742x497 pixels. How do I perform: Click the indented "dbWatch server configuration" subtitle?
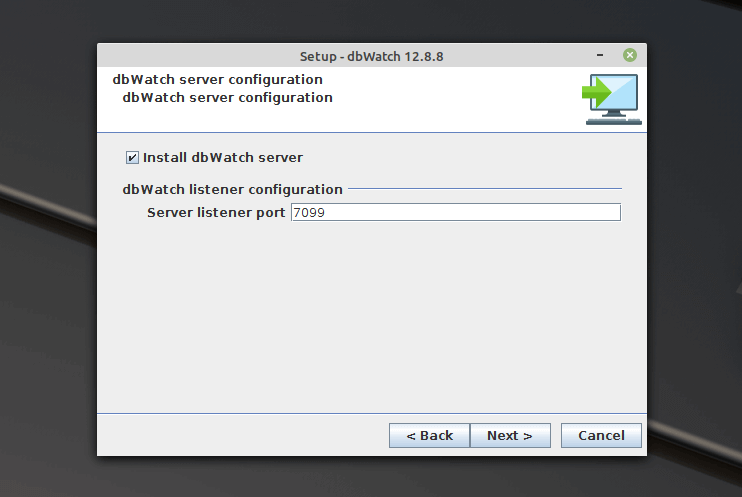[227, 97]
